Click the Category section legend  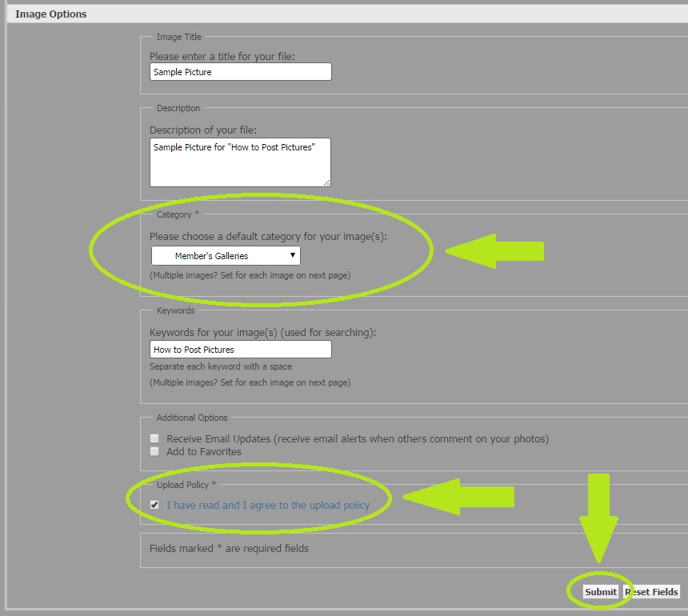point(174,214)
